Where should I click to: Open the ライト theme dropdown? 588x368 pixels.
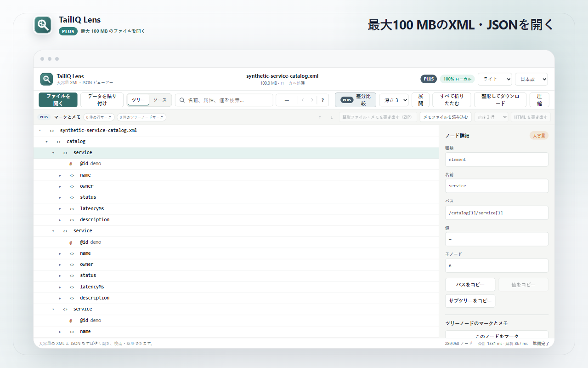coord(495,79)
